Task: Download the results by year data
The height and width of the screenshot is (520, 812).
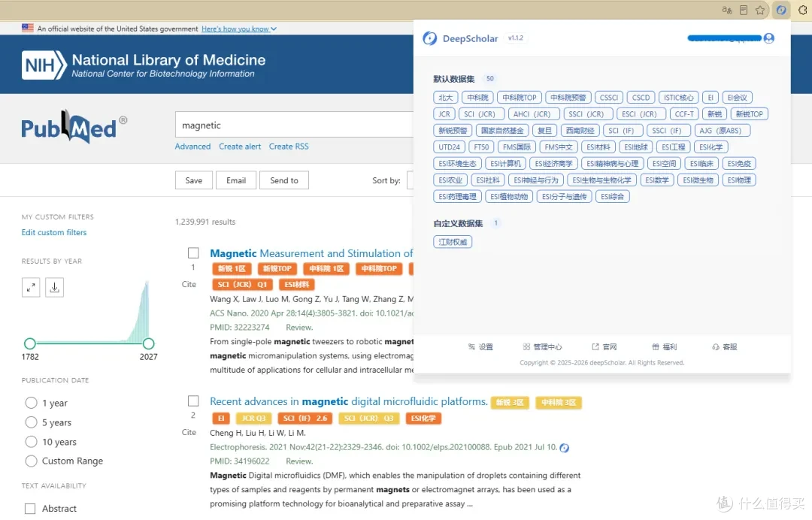Action: point(54,287)
